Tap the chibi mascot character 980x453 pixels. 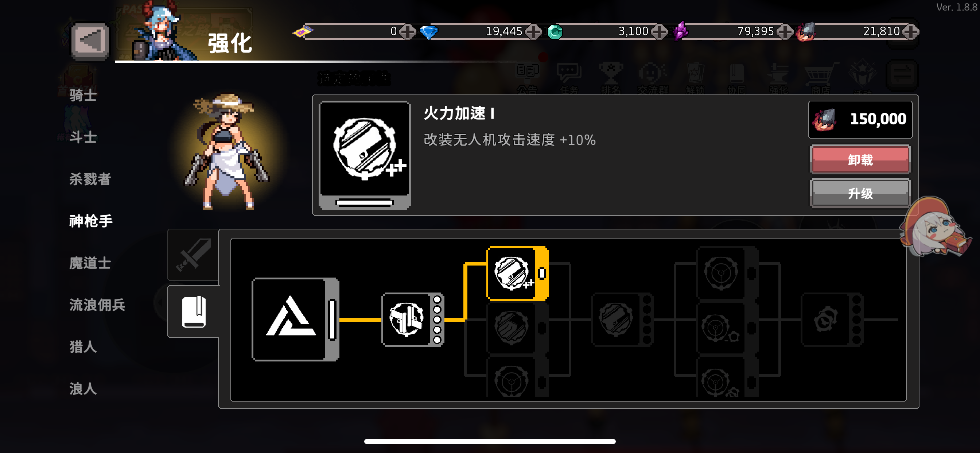[936, 228]
